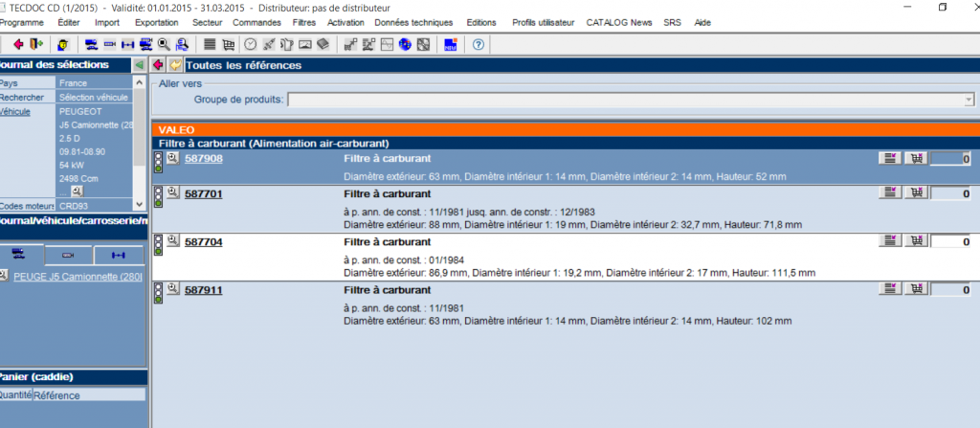Open the Groupe de produits dropdown

[969, 101]
